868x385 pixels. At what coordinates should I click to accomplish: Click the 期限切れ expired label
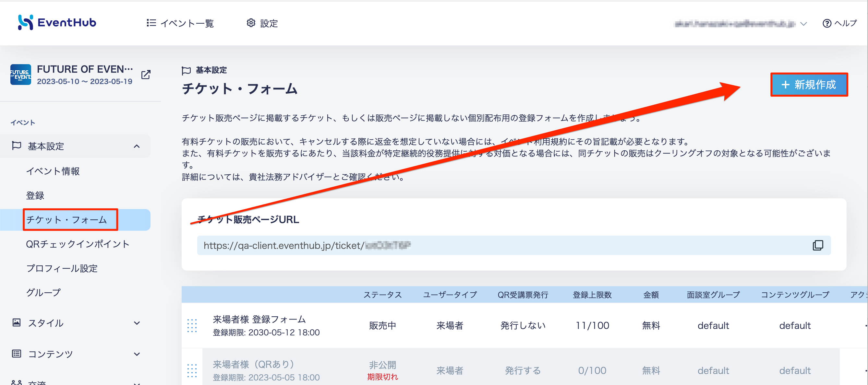click(382, 377)
